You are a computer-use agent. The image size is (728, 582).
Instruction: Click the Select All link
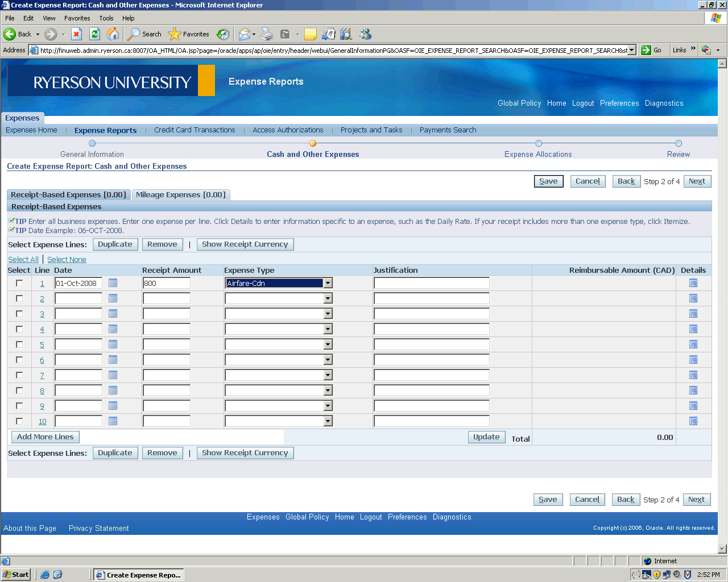coord(23,259)
